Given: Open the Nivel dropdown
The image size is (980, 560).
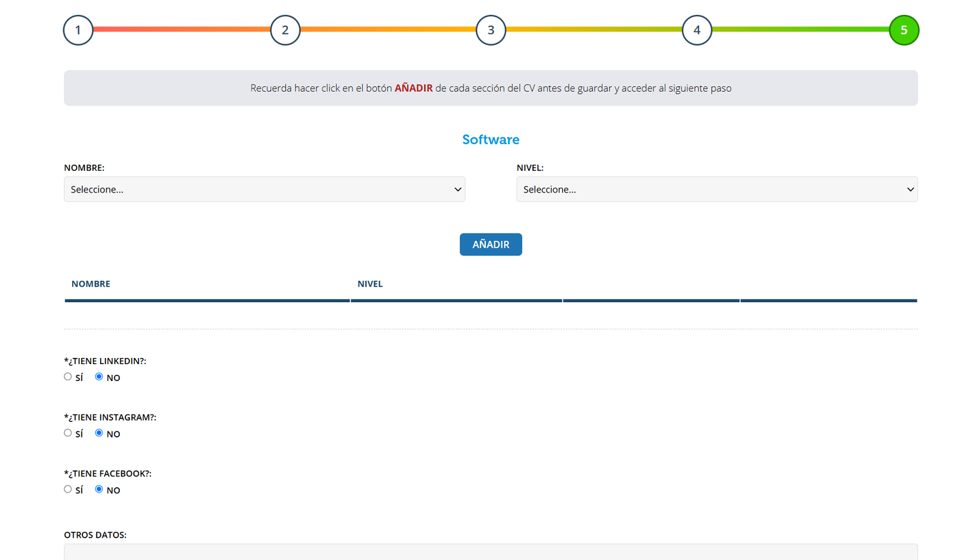Looking at the screenshot, I should tap(717, 189).
